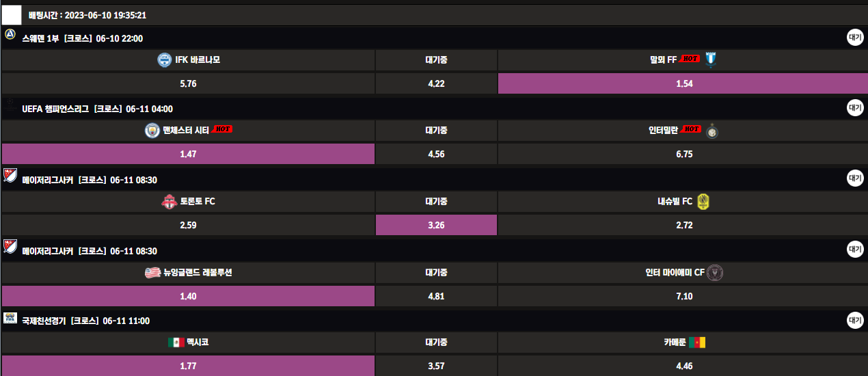The image size is (868, 376).
Task: Click the 말뫼 FF team crest
Action: pos(711,59)
